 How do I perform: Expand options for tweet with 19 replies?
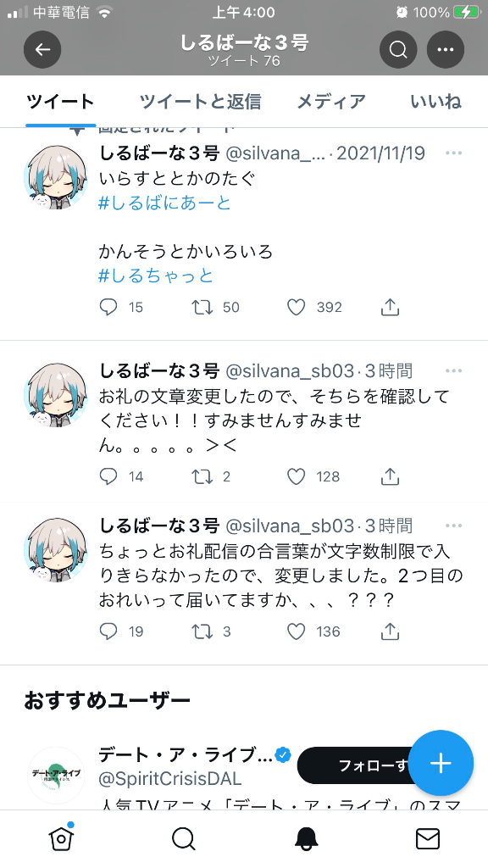[x=454, y=526]
